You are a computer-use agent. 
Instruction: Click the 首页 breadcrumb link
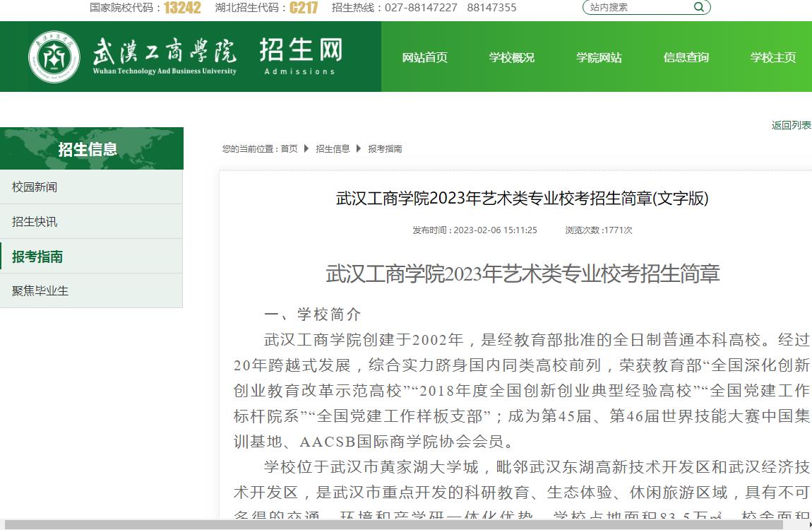(289, 148)
